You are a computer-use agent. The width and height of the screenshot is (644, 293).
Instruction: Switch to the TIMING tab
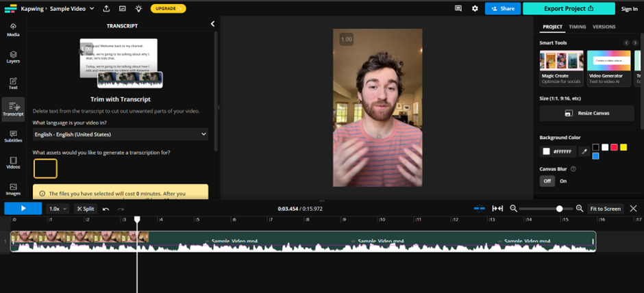pyautogui.click(x=577, y=27)
